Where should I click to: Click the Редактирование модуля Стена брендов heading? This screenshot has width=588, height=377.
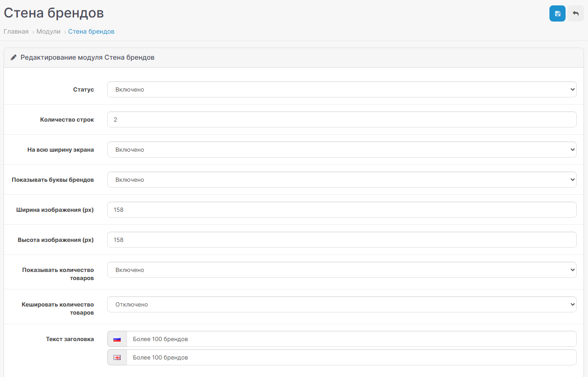click(x=87, y=57)
